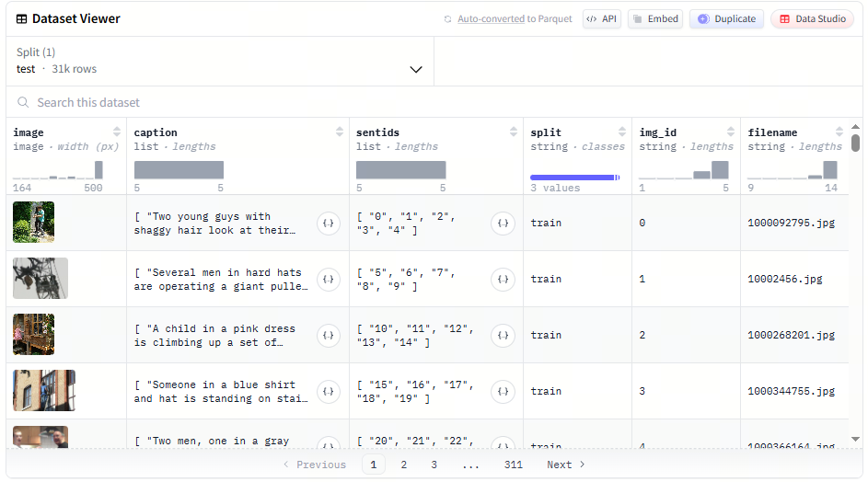Image resolution: width=868 pixels, height=482 pixels.
Task: Sort by the filename column
Action: [x=839, y=132]
